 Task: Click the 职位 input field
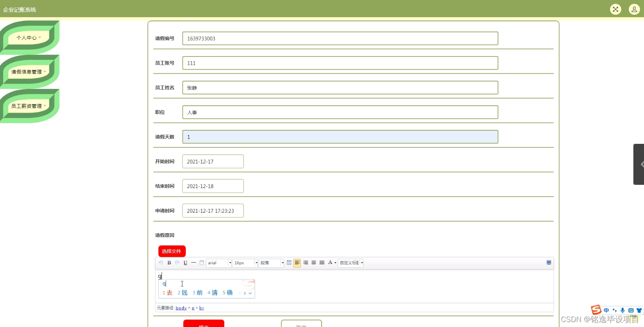pyautogui.click(x=340, y=112)
